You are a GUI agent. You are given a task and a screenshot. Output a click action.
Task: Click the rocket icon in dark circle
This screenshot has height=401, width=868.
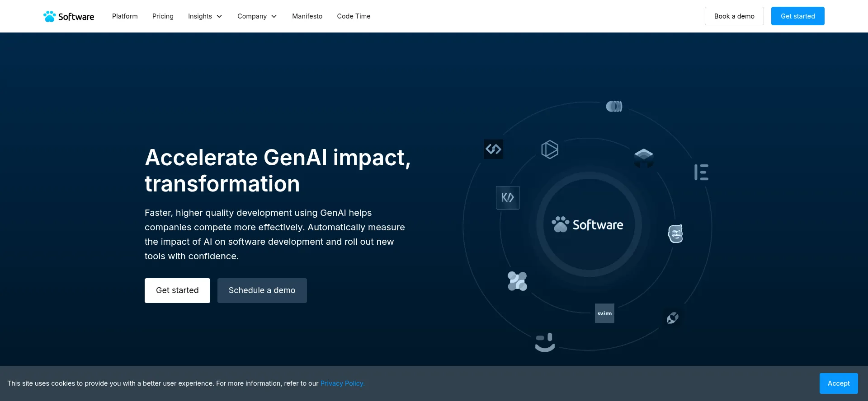tap(672, 318)
